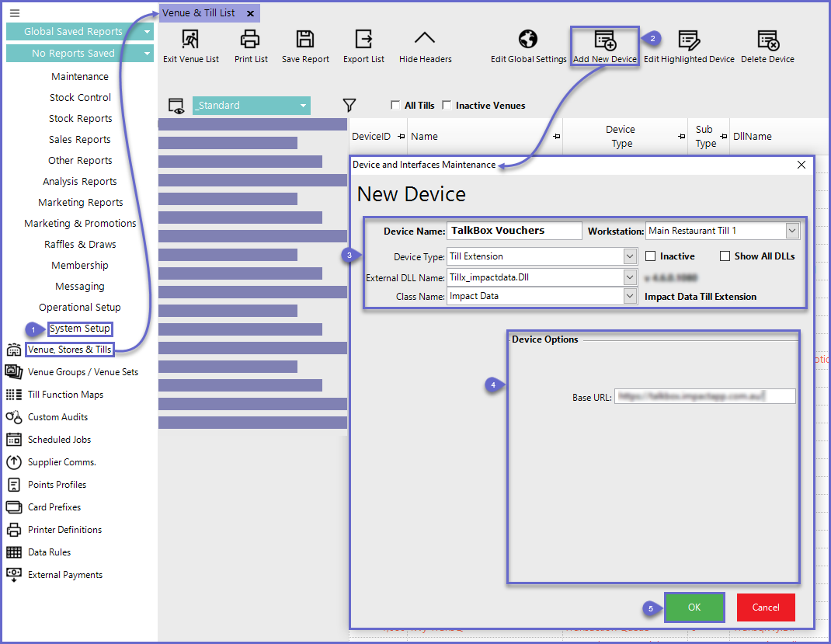Open the Stock Reports menu
Screen dimensions: 831x644
click(x=80, y=119)
